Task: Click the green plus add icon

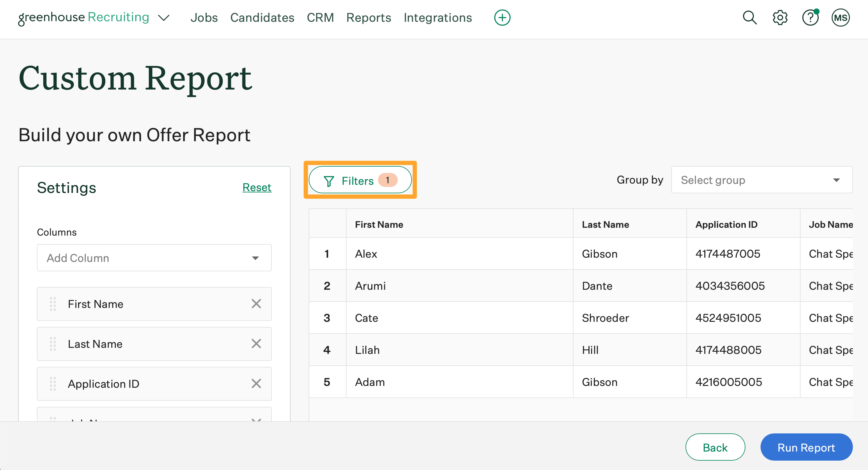Action: coord(502,18)
